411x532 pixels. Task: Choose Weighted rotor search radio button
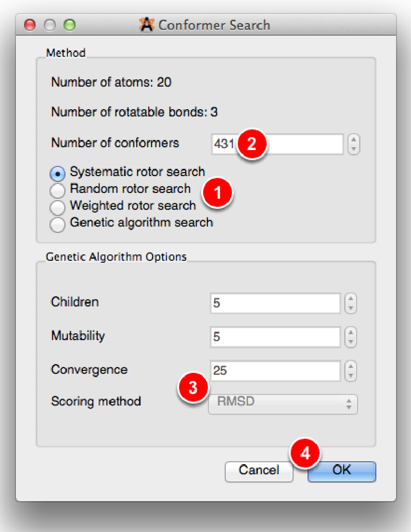tap(58, 207)
